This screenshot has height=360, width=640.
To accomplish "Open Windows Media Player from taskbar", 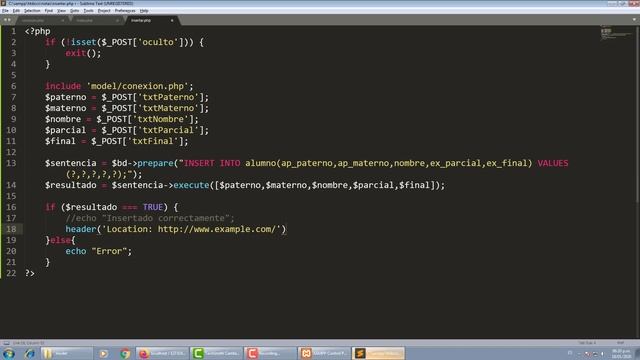I will [x=103, y=353].
